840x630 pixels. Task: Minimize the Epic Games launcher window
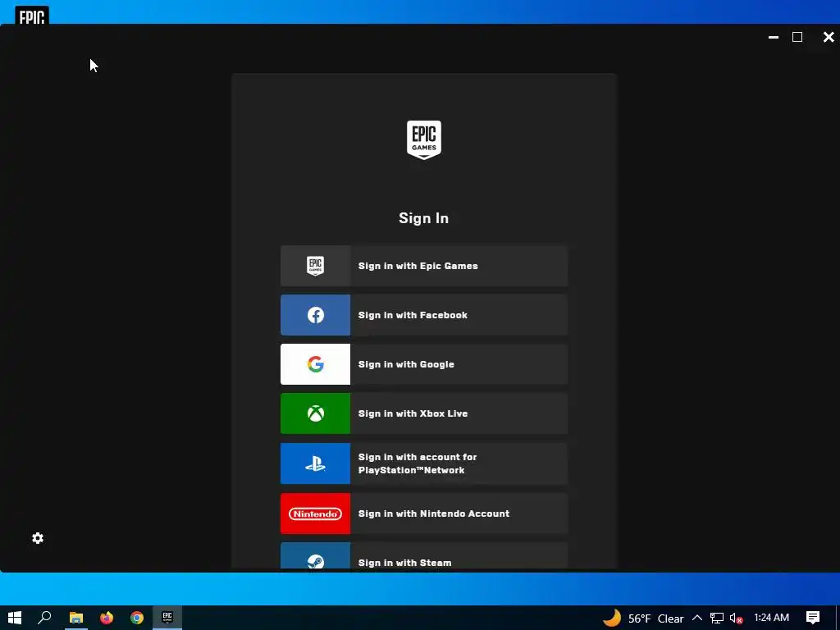pyautogui.click(x=773, y=37)
